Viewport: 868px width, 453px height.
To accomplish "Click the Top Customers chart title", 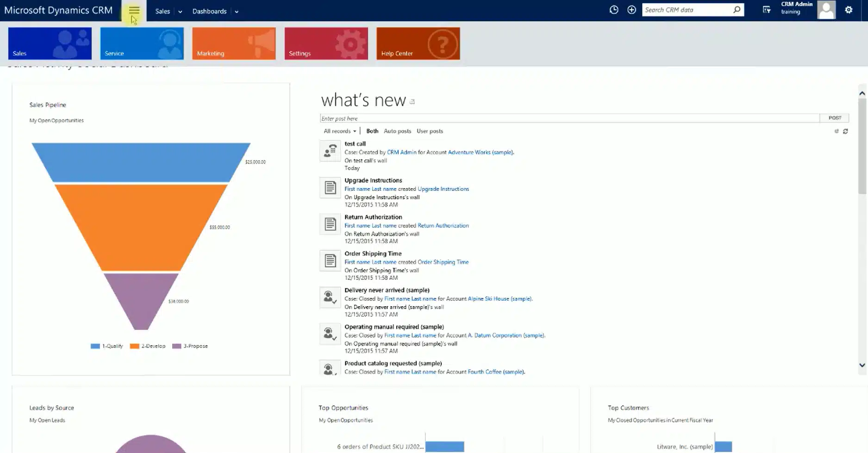I will click(628, 408).
